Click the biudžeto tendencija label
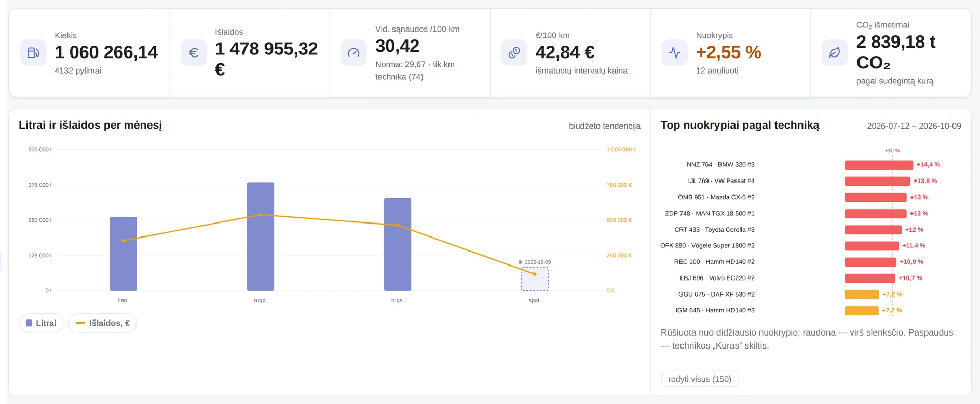Image resolution: width=980 pixels, height=404 pixels. [x=605, y=126]
